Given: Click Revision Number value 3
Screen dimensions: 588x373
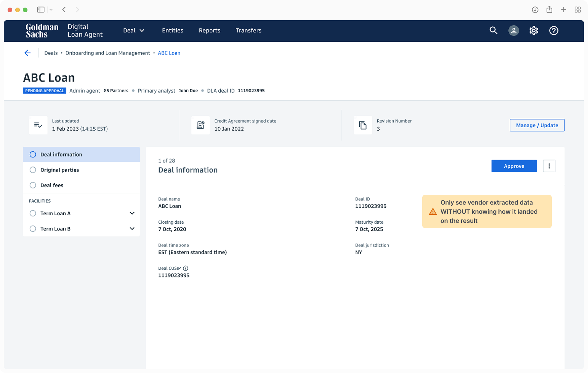Looking at the screenshot, I should pyautogui.click(x=378, y=129).
